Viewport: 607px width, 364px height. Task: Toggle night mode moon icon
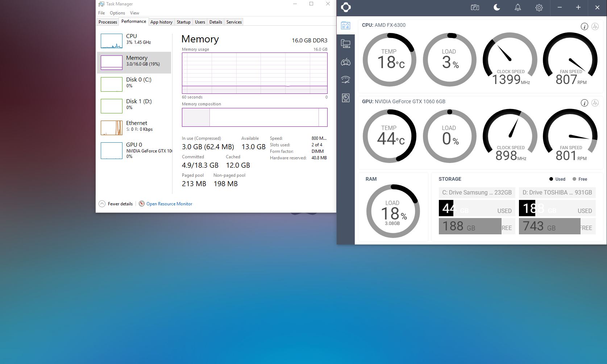(x=496, y=8)
